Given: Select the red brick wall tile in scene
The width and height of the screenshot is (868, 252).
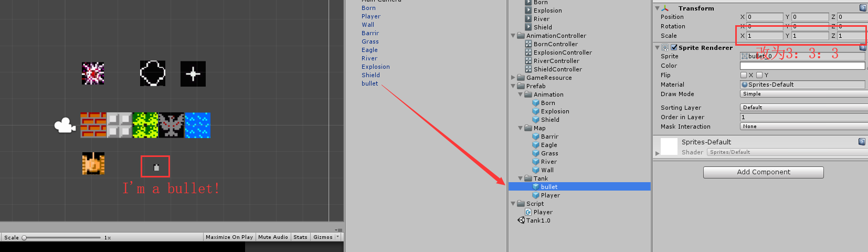Looking at the screenshot, I should pyautogui.click(x=93, y=125).
